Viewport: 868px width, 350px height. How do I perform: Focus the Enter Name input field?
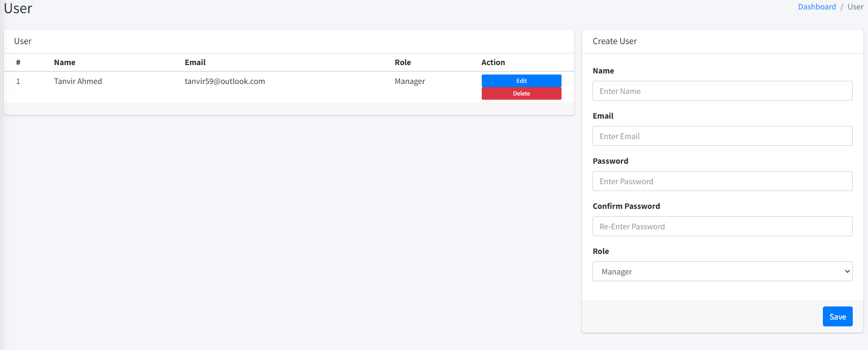pyautogui.click(x=723, y=91)
